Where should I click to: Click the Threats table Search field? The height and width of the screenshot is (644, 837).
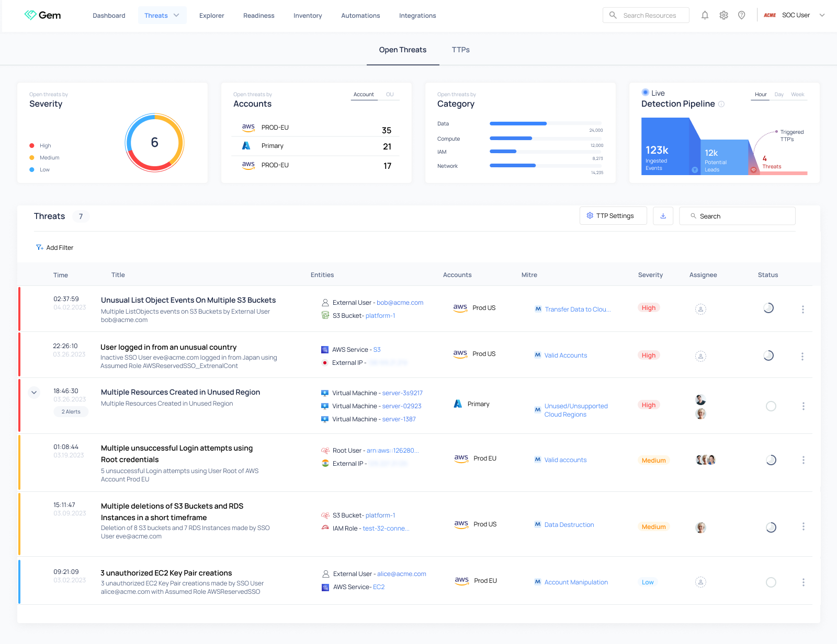click(x=737, y=216)
